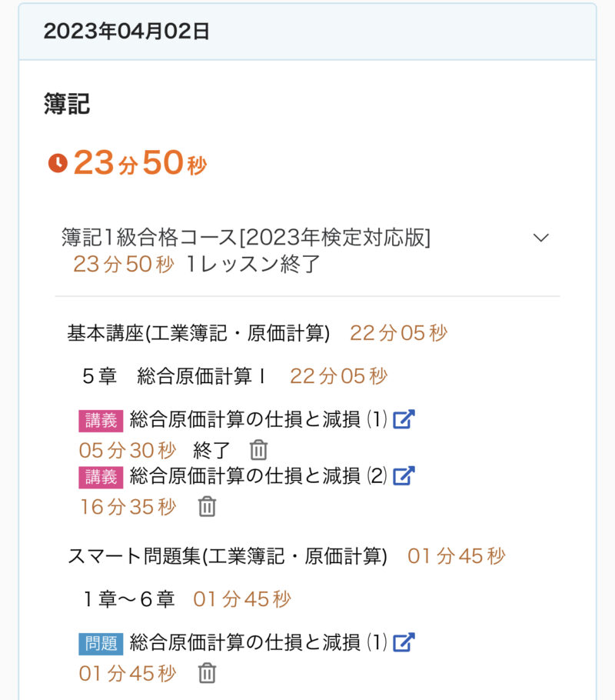
Task: Open external link icon for first 講義 lesson (1)
Action: tap(404, 420)
